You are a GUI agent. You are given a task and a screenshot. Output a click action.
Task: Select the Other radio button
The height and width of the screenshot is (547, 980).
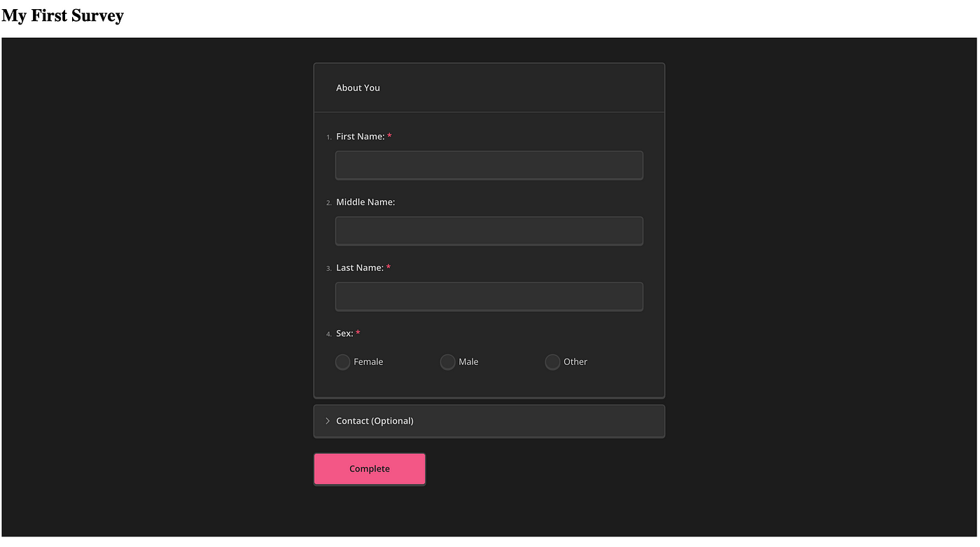pyautogui.click(x=552, y=361)
